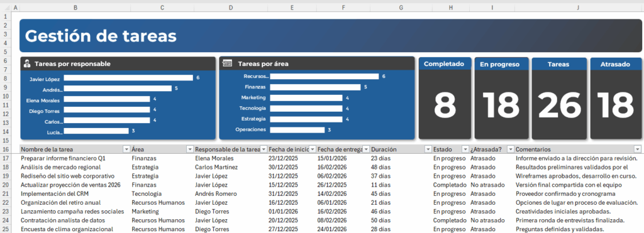Open the Duración column filter dropdown

[428, 149]
